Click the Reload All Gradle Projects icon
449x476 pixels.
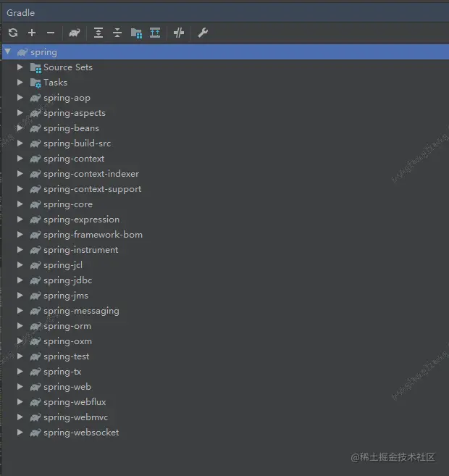click(13, 33)
